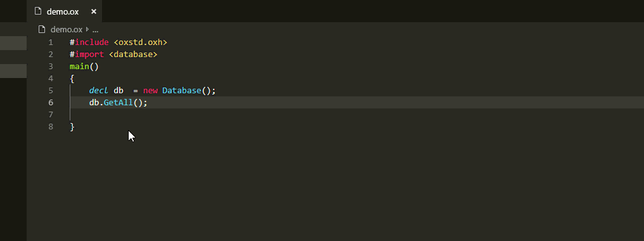Select the demo.ox tab title
This screenshot has height=241, width=644.
tap(62, 11)
